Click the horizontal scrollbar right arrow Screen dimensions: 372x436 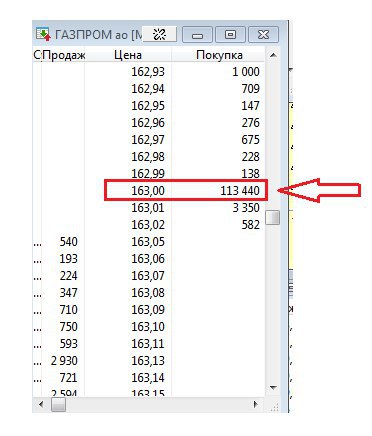point(256,405)
